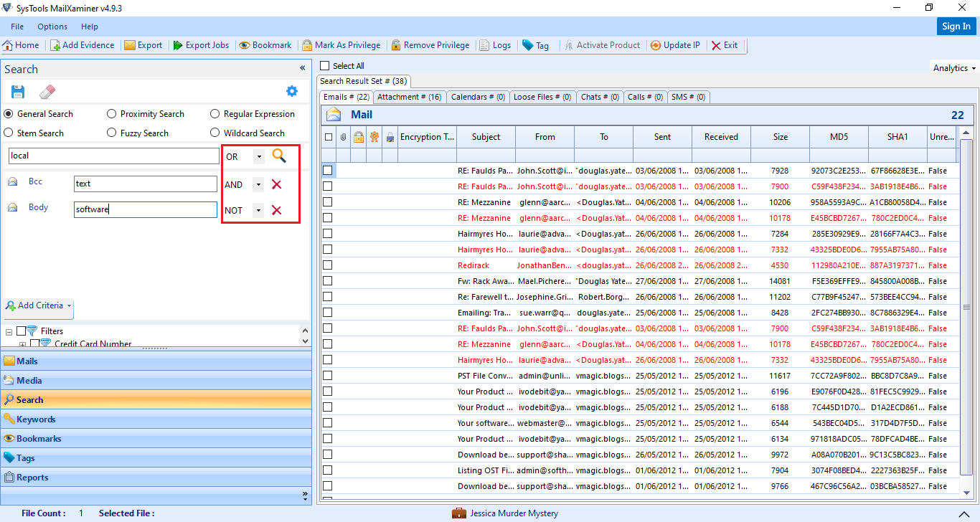This screenshot has height=522, width=980.
Task: Click the Bookmark toolbar icon
Action: (265, 44)
